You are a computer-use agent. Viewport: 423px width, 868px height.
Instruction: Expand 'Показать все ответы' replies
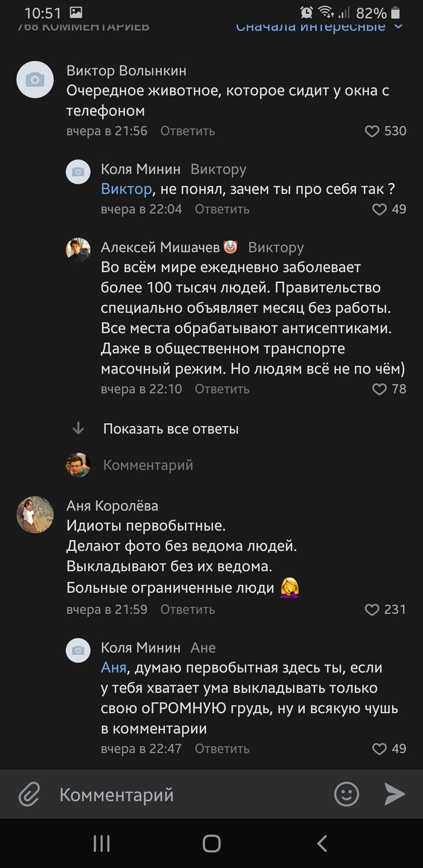point(171,429)
